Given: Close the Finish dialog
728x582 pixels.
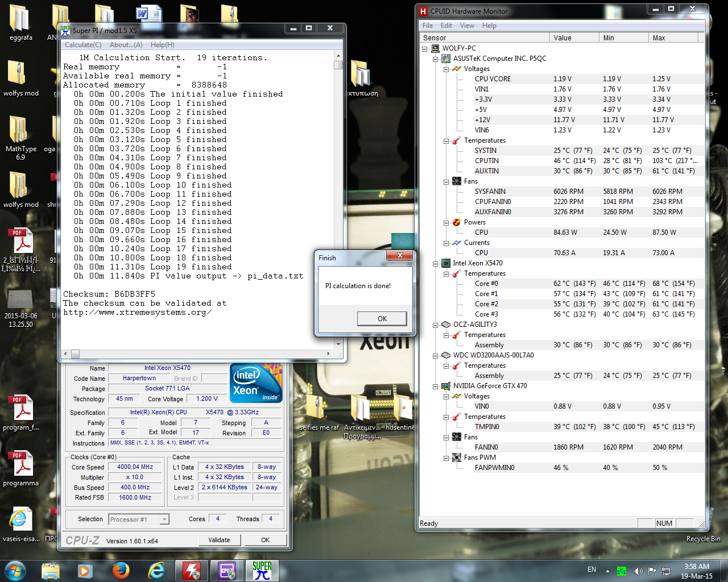Looking at the screenshot, I should click(400, 256).
